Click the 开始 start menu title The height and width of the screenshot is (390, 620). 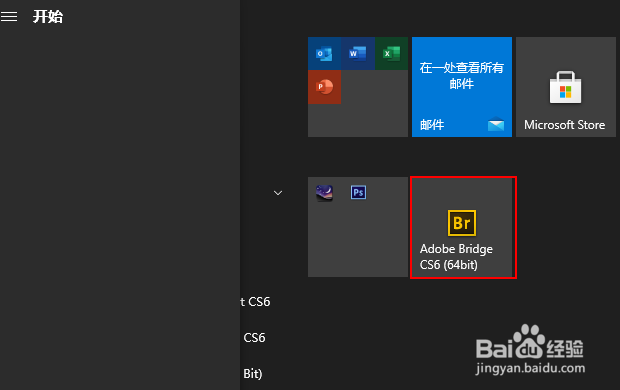48,17
